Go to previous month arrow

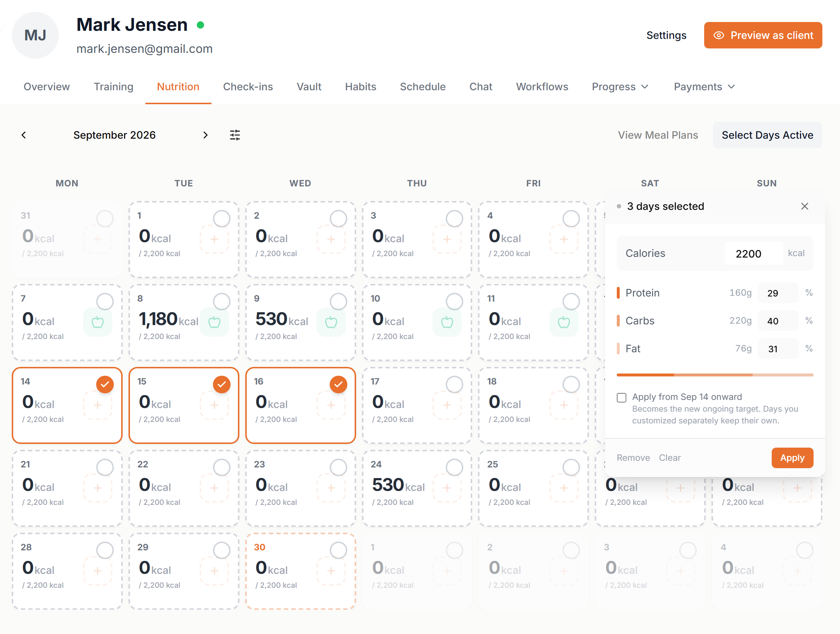pos(24,135)
